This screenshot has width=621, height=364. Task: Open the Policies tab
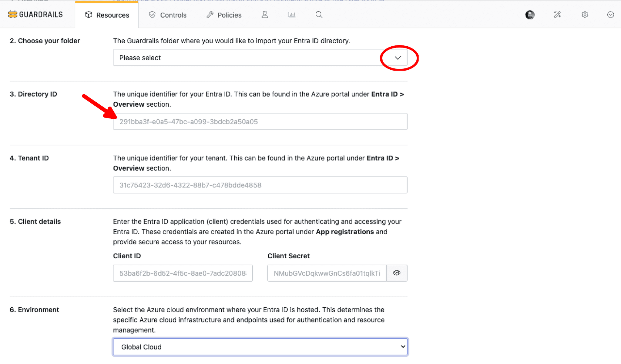click(x=224, y=15)
